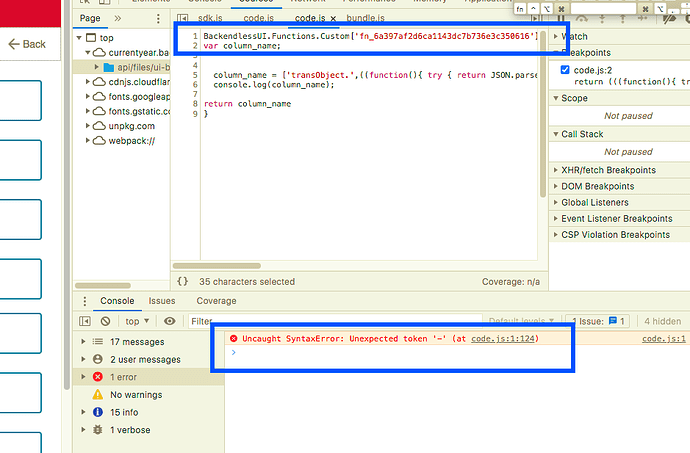Open the drawer three-dot menu
Viewport: 690px width, 453px height.
click(x=84, y=301)
